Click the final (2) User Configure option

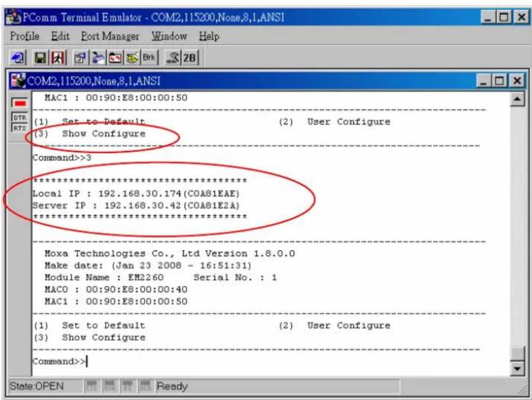coord(334,326)
